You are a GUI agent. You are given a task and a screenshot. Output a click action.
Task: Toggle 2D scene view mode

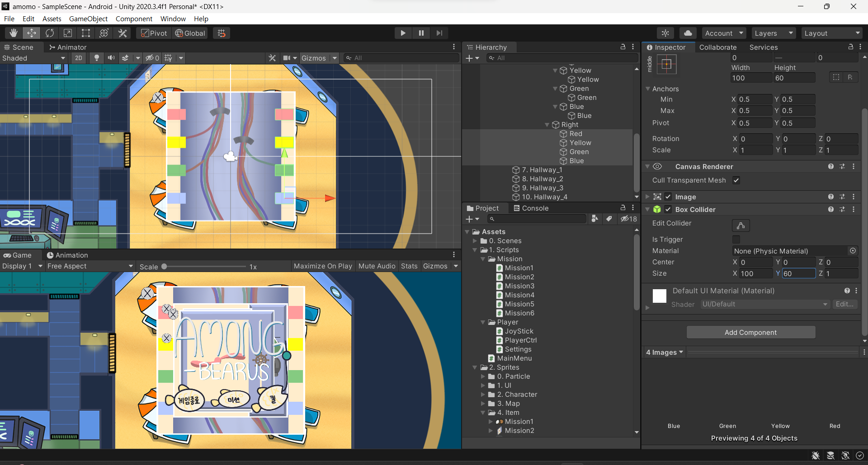(79, 58)
